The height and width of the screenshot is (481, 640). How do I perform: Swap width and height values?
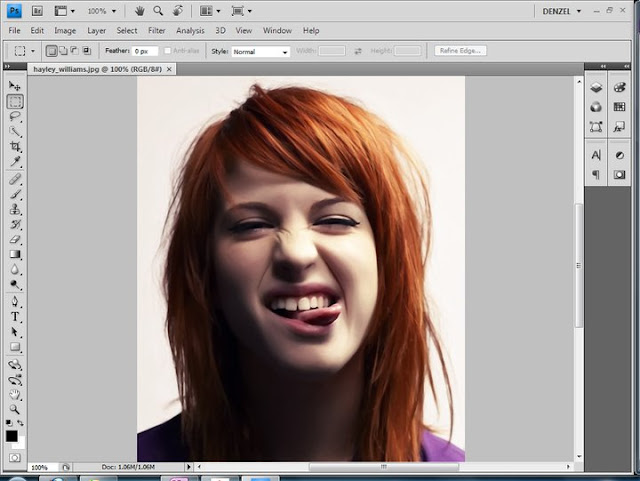[x=358, y=51]
